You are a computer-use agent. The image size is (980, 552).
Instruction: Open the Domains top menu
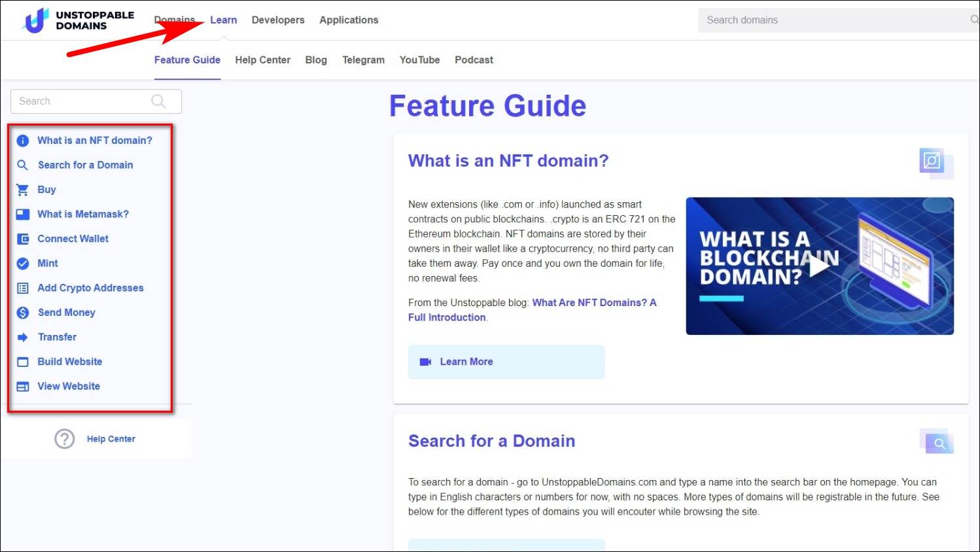coord(175,20)
